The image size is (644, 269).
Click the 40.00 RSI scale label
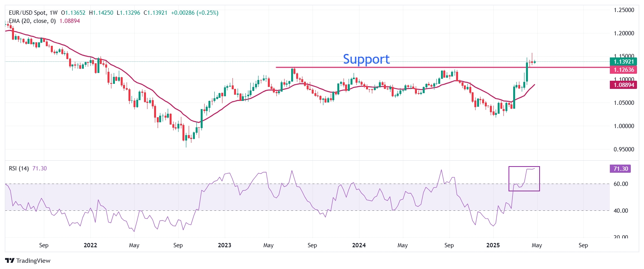[620, 211]
